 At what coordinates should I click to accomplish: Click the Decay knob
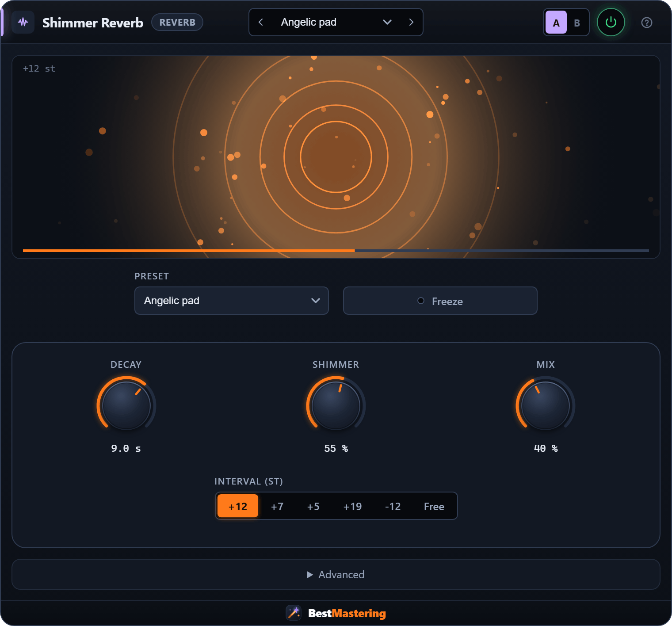[x=126, y=405]
